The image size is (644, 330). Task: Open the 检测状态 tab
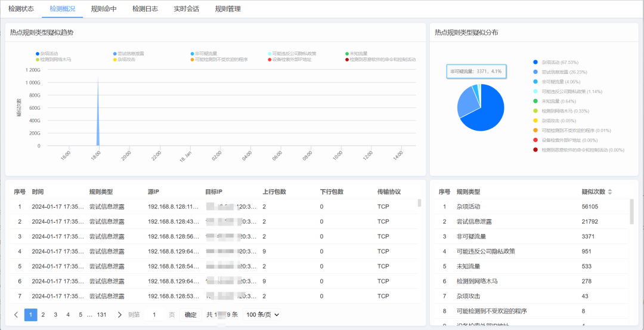(21, 8)
